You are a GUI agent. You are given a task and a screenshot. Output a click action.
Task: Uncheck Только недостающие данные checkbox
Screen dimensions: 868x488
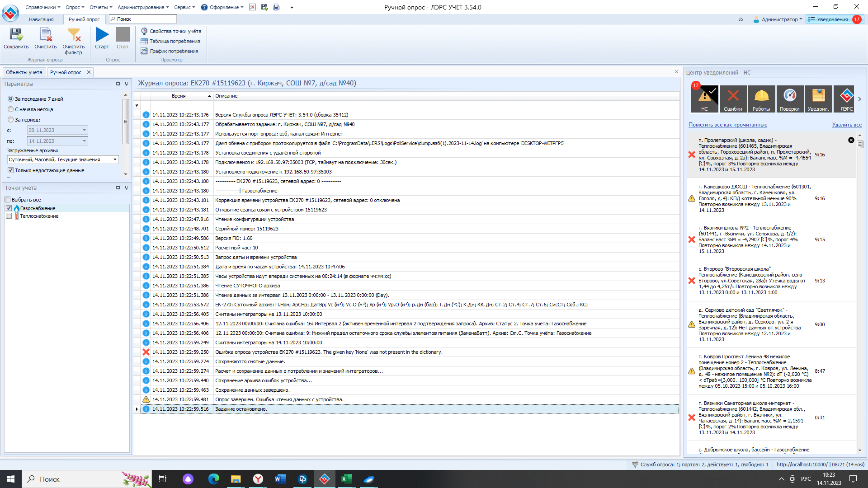[10, 170]
